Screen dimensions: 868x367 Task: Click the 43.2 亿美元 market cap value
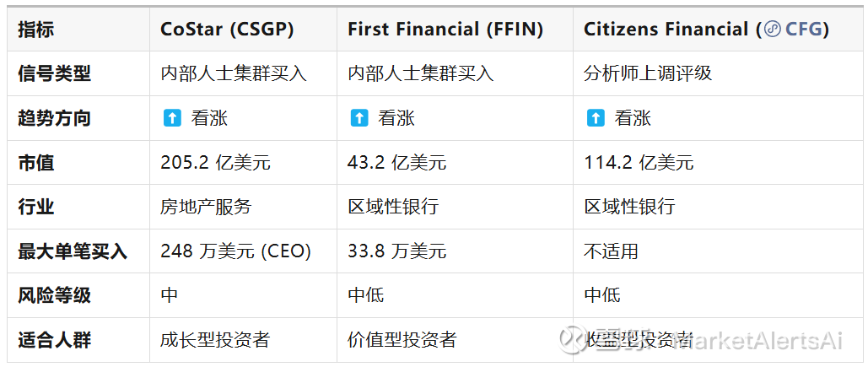pyautogui.click(x=397, y=163)
